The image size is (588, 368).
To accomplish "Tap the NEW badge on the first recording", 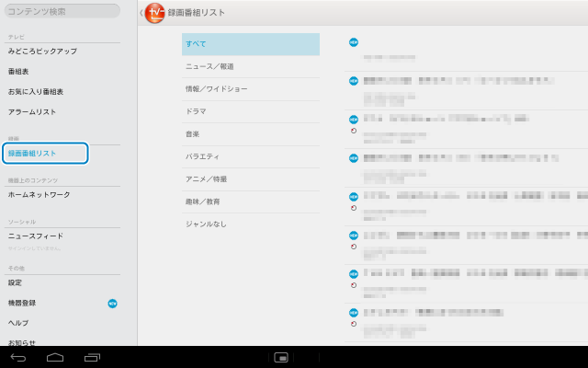I will click(x=354, y=42).
